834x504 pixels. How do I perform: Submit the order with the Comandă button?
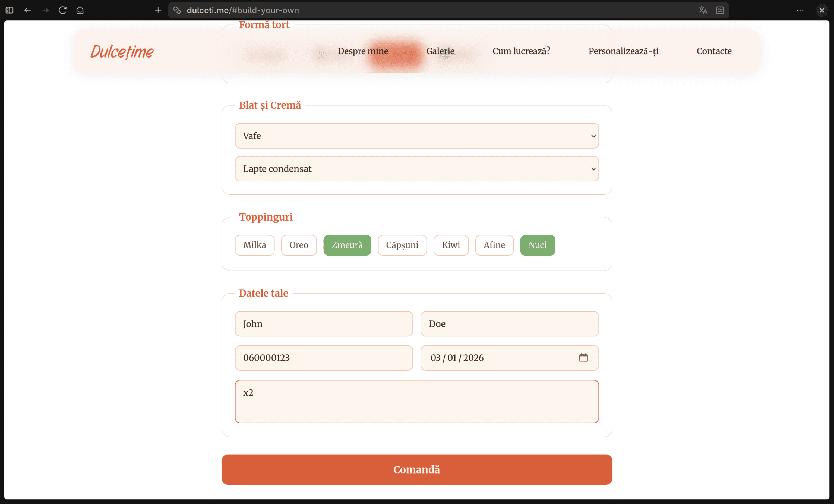click(x=417, y=470)
